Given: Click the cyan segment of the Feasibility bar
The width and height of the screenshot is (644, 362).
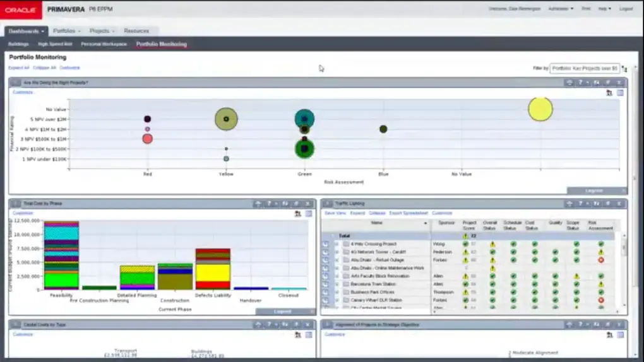Looking at the screenshot, I should tap(61, 233).
